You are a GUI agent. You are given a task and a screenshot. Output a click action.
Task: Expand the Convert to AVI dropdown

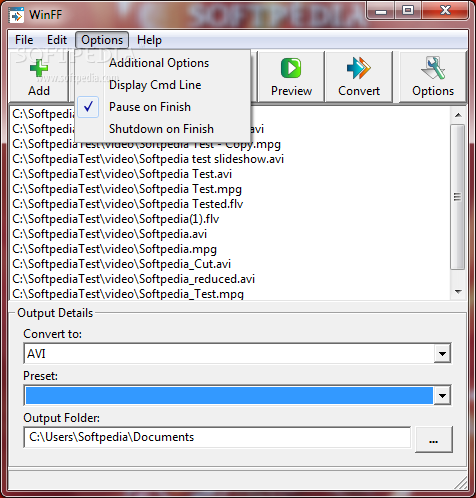[x=442, y=354]
